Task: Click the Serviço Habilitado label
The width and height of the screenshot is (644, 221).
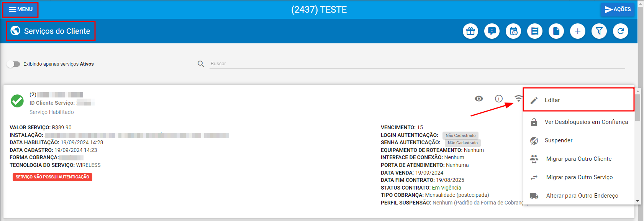Action: [52, 112]
